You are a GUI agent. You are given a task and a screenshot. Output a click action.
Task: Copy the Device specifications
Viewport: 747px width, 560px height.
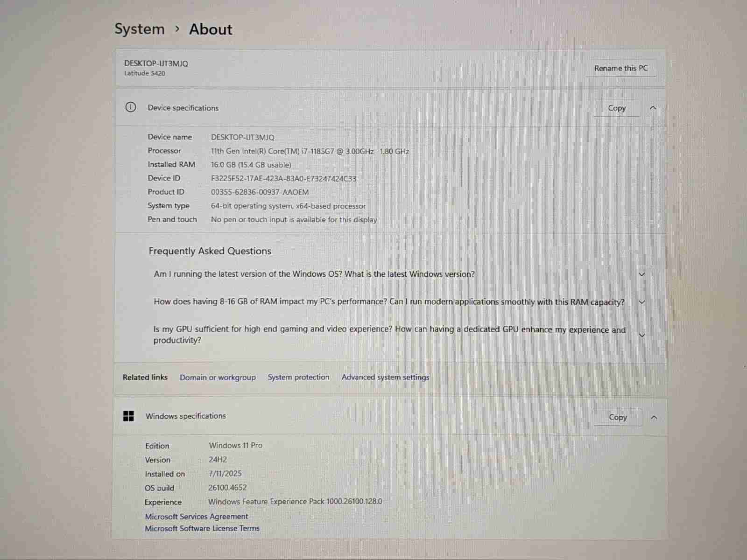(616, 108)
